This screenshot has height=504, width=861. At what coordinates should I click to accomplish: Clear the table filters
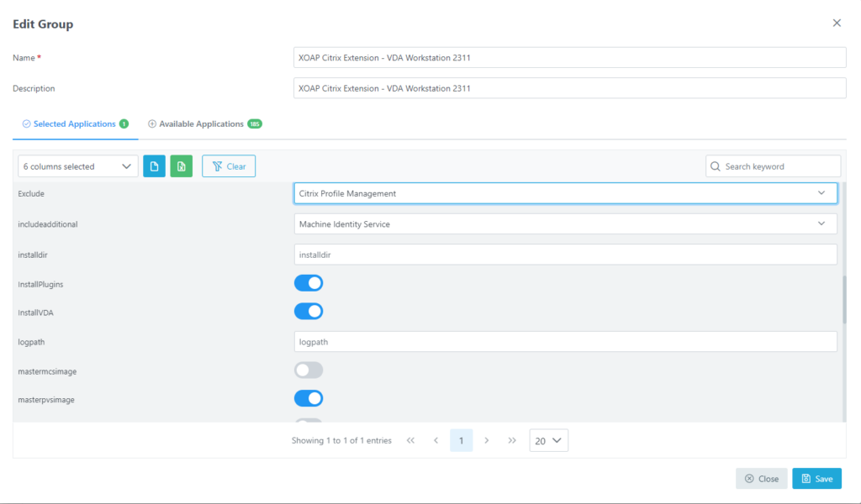229,166
